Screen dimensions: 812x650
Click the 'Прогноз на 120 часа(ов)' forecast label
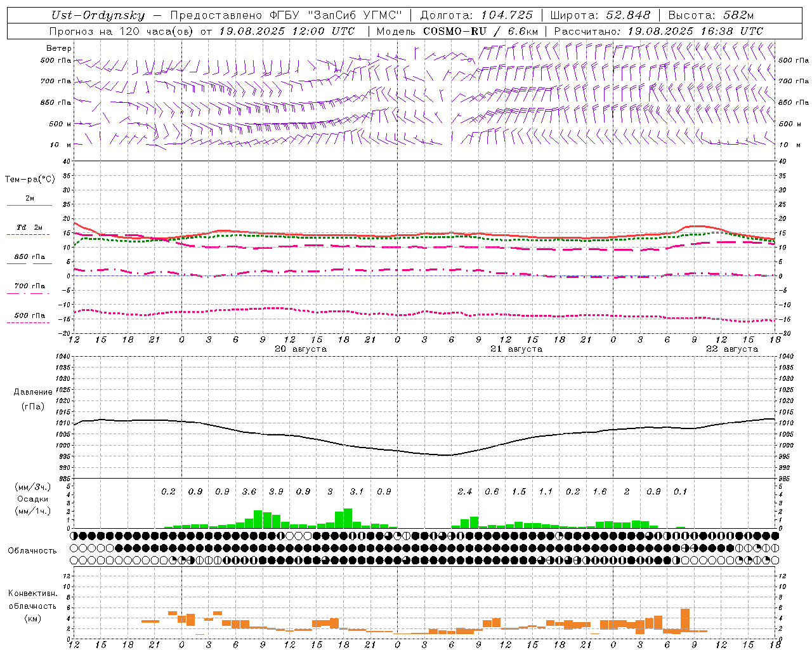tap(122, 31)
